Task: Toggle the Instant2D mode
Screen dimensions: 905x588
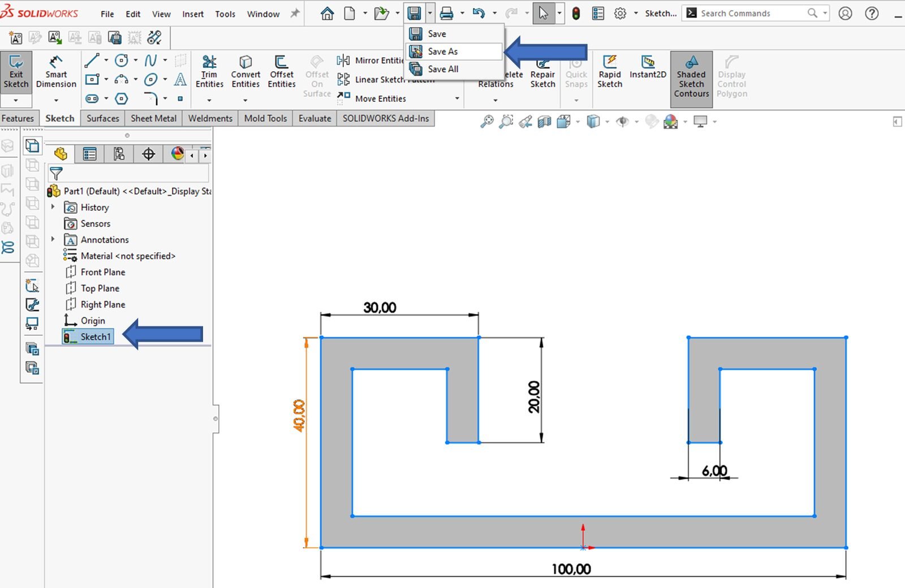Action: click(x=648, y=67)
